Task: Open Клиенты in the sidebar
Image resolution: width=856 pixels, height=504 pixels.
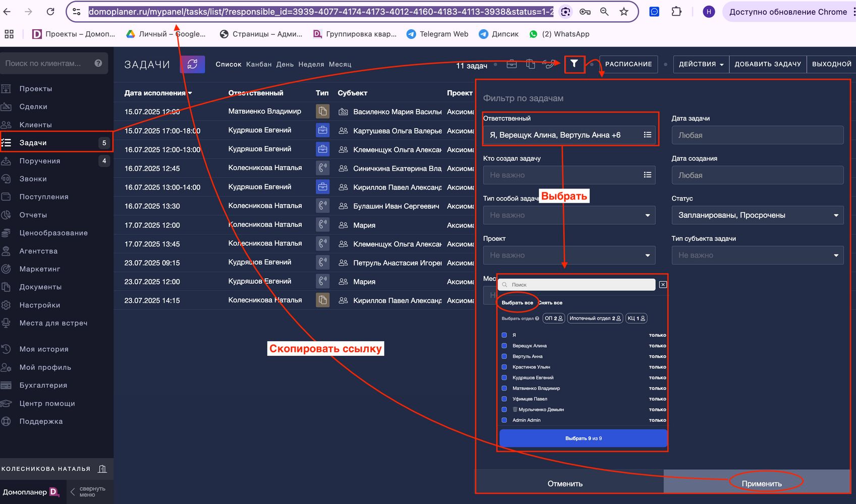Action: (x=35, y=125)
